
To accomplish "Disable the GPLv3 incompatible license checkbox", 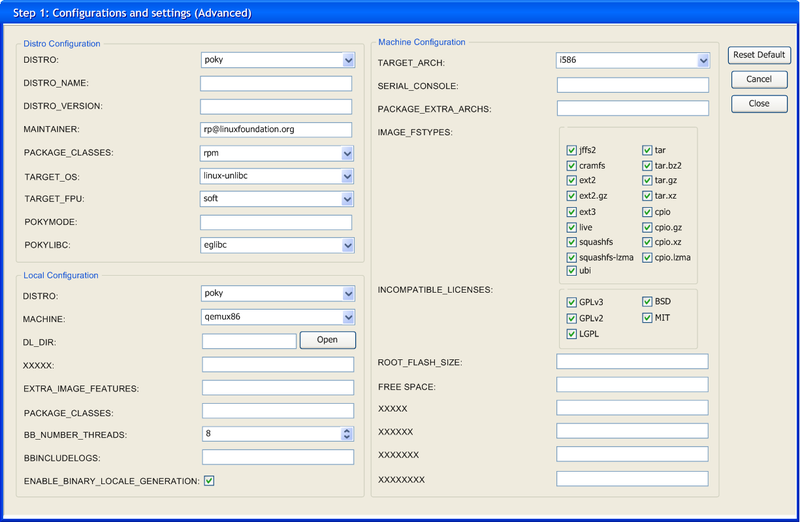I will pyautogui.click(x=571, y=301).
